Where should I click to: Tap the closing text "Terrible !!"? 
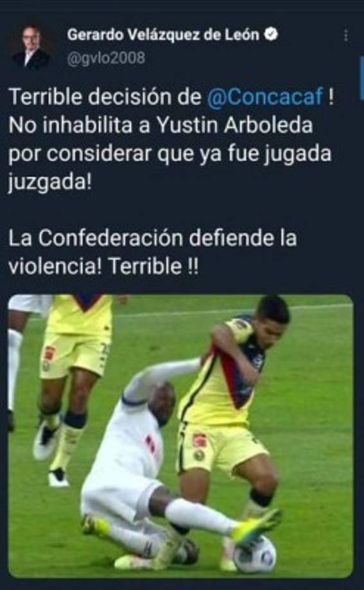pos(153,267)
